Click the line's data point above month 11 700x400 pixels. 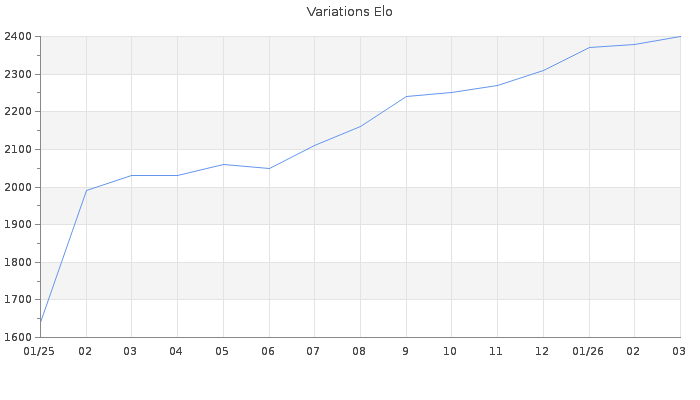(x=497, y=85)
